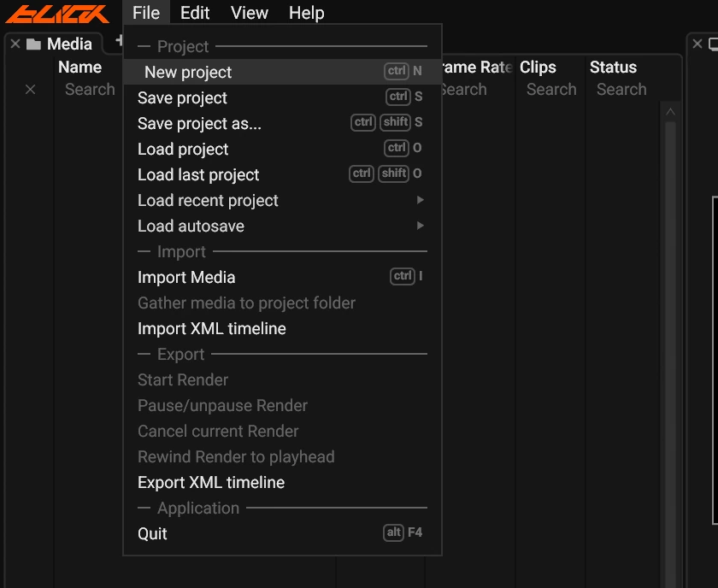
Task: Click scrollbar up arrow in Media panel
Action: [x=670, y=112]
